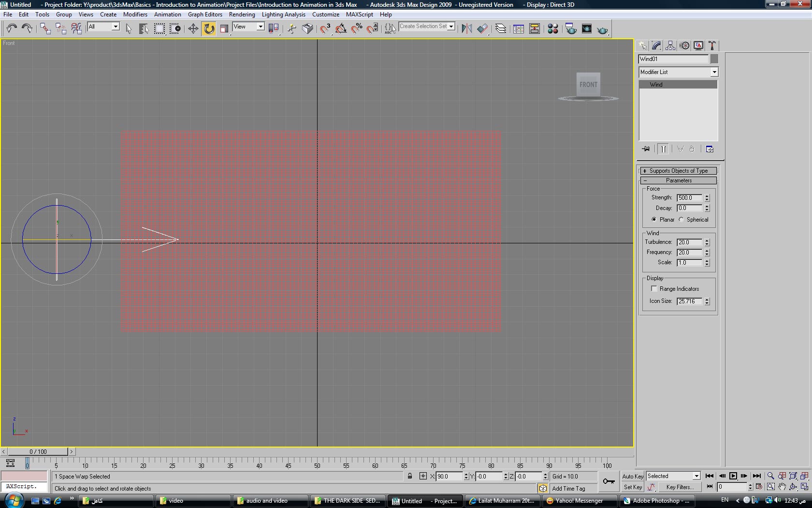Click the Mirror tool icon
Viewport: 812px width, 508px height.
(466, 29)
